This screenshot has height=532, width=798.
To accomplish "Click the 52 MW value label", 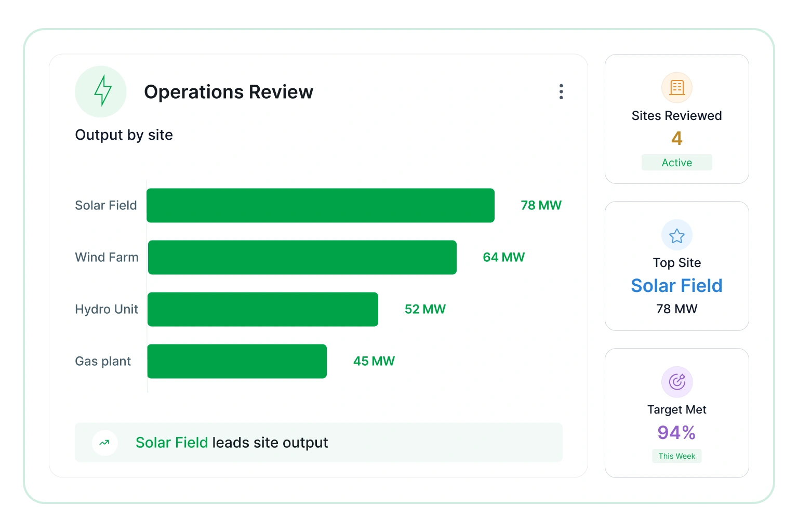I will pos(425,309).
